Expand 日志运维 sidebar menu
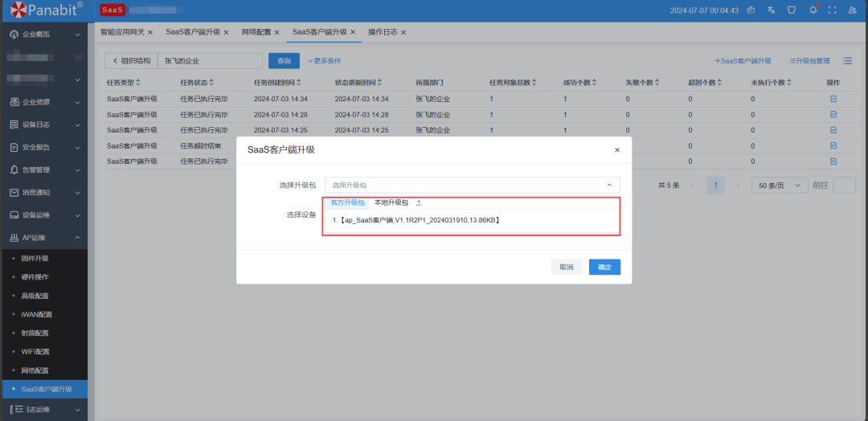 click(43, 410)
